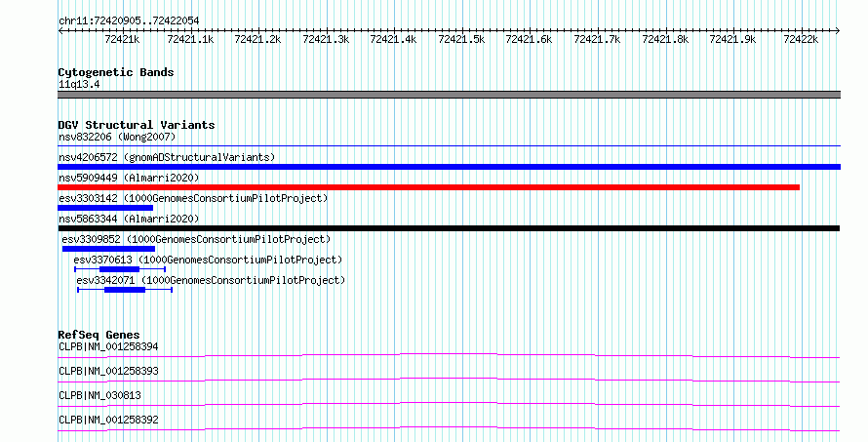The width and height of the screenshot is (868, 442).
Task: Open the CLPB|NM_001258394 transcript label
Action: point(108,346)
